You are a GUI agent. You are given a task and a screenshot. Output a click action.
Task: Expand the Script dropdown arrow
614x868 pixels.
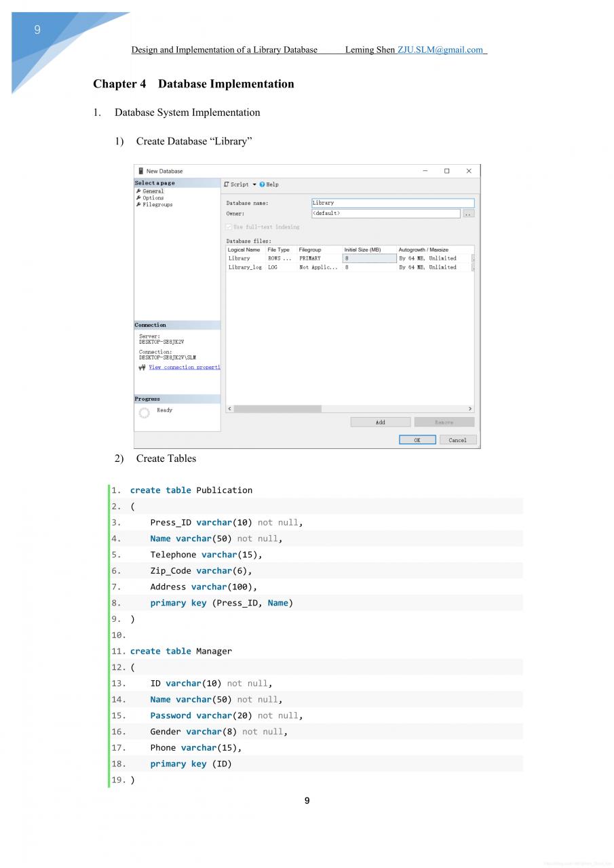[254, 184]
